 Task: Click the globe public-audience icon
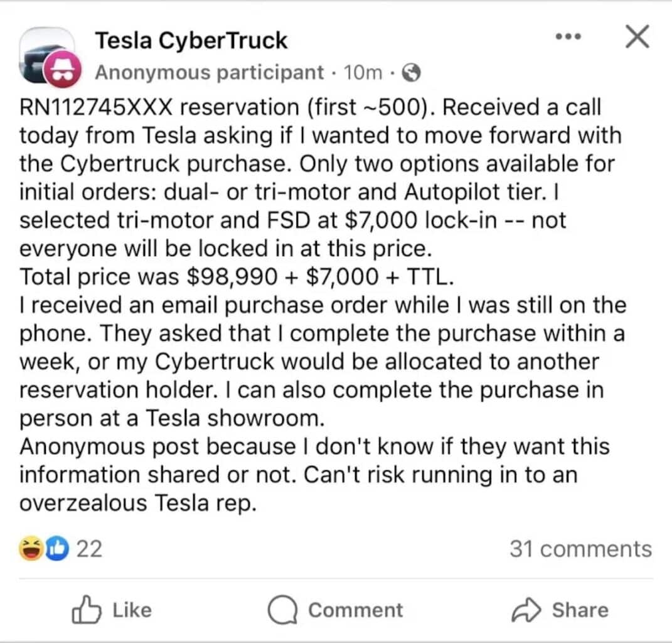[x=411, y=72]
